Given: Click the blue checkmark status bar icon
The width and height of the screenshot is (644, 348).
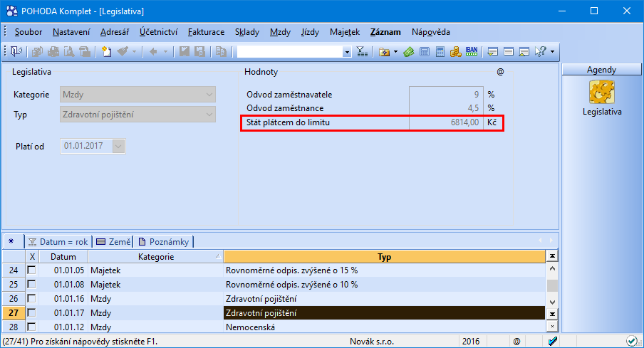Looking at the screenshot, I should (553, 341).
